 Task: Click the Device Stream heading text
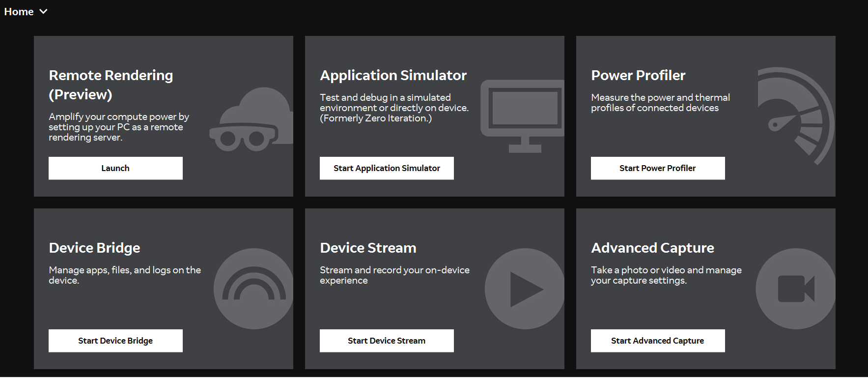click(x=368, y=248)
